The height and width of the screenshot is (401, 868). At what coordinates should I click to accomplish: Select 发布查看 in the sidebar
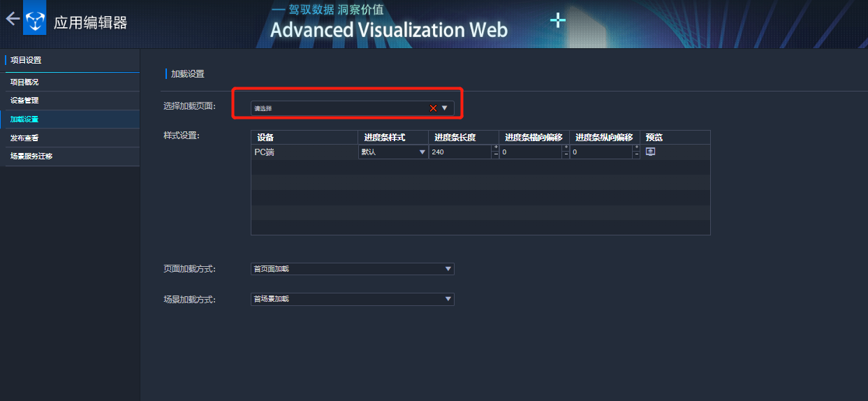click(x=70, y=138)
